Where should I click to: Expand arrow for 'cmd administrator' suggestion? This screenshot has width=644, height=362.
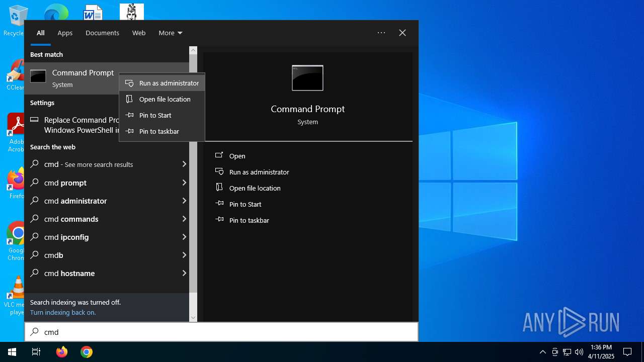(184, 201)
